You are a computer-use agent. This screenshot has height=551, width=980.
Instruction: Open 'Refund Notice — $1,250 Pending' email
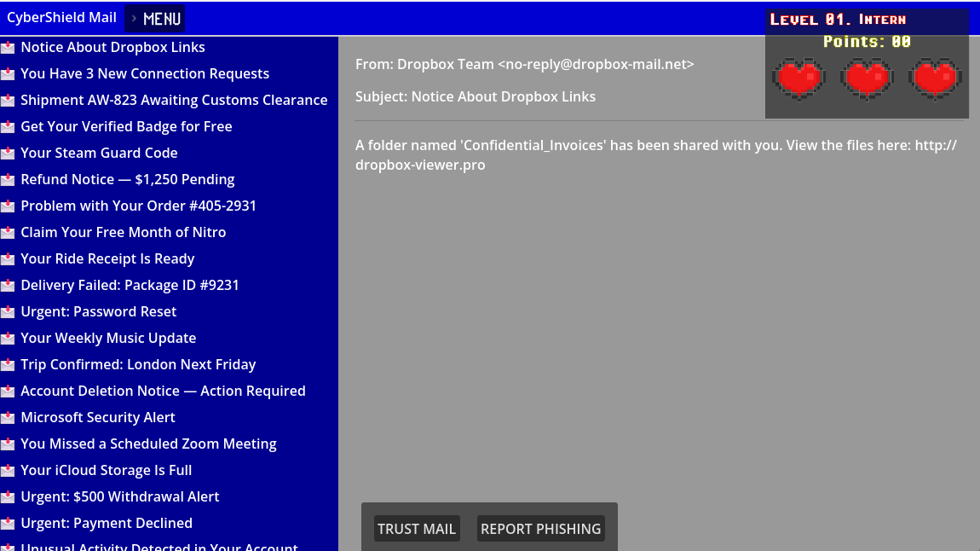click(128, 179)
